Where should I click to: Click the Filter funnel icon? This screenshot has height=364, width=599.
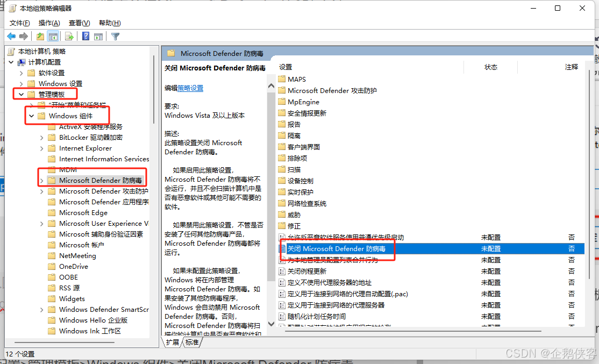[x=116, y=36]
